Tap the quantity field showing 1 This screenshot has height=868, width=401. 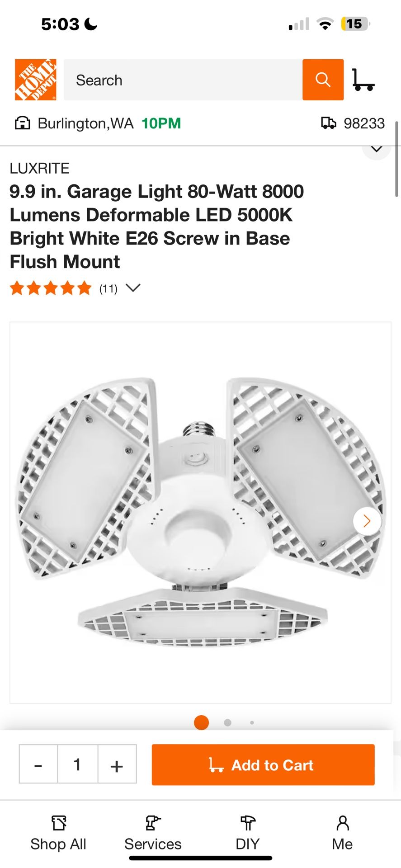[x=78, y=764]
